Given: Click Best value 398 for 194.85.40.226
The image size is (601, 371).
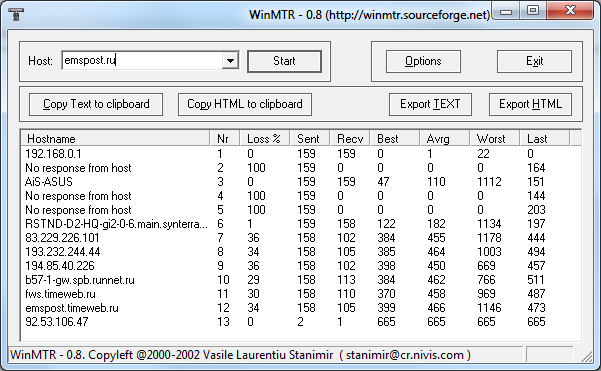Looking at the screenshot, I should pos(386,266).
